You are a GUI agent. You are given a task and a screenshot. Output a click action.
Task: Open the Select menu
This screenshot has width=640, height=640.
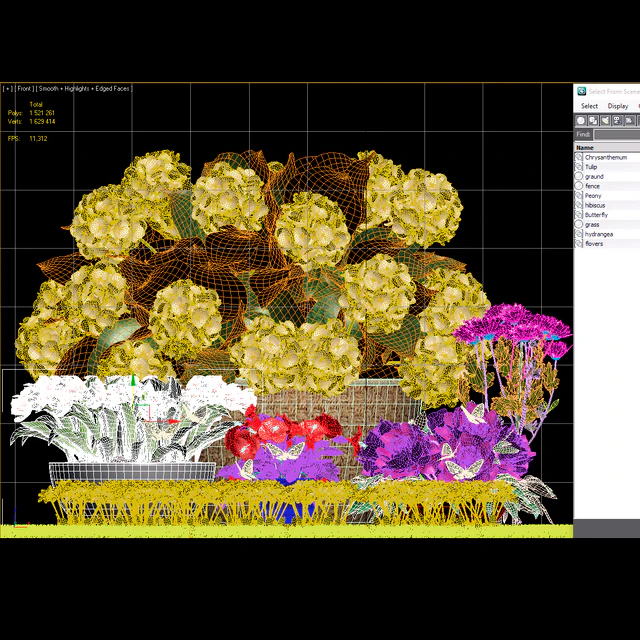point(589,106)
